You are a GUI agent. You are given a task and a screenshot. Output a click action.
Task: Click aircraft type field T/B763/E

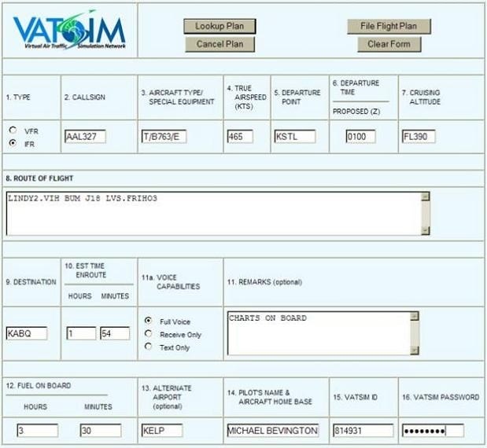tap(164, 137)
